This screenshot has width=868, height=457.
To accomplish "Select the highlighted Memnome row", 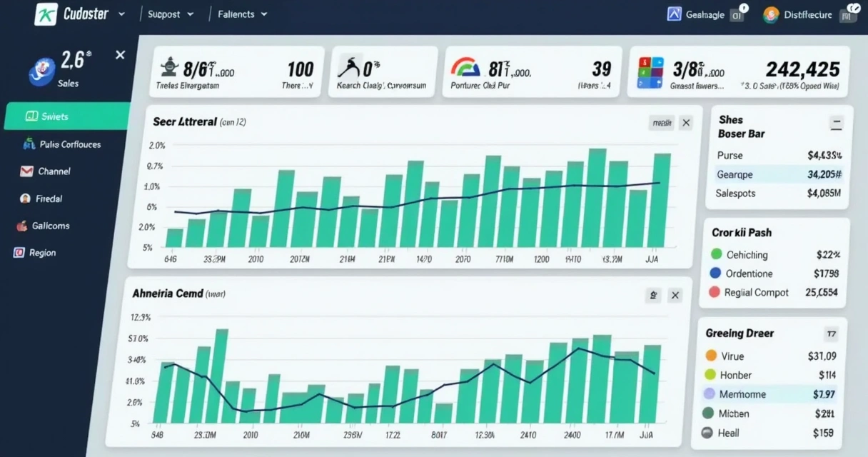I will click(769, 394).
